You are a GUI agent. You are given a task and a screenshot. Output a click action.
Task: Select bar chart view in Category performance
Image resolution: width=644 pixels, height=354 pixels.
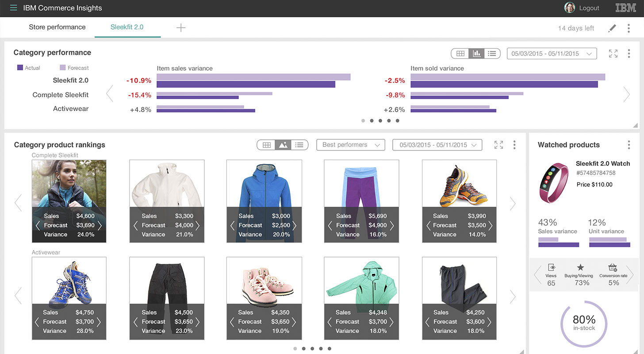(x=476, y=53)
